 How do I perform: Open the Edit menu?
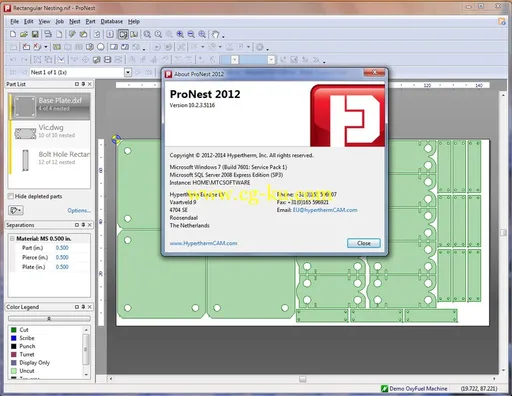[29, 22]
